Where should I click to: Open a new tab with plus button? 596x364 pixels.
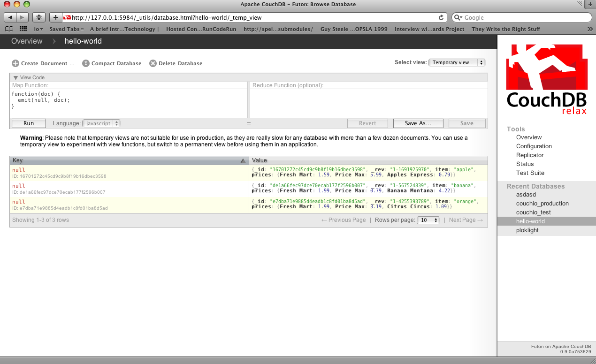point(590,4)
